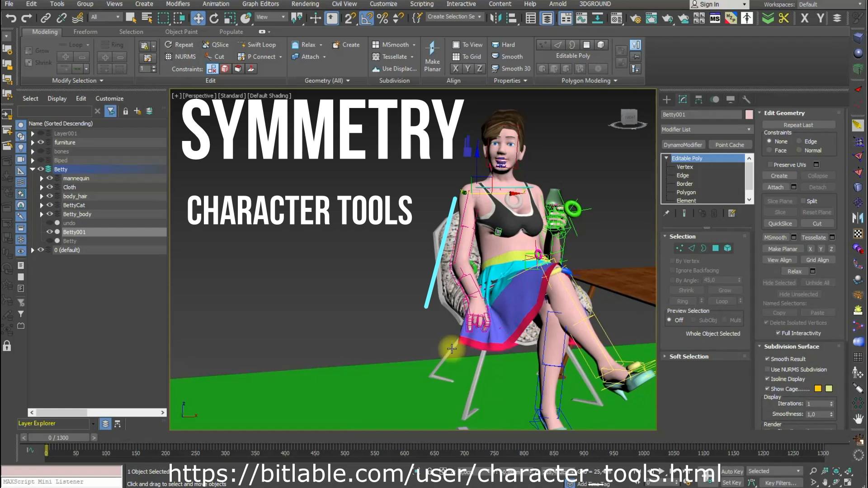Viewport: 868px width, 488px height.
Task: Click the Undo arrow in main toolbar
Action: point(10,18)
